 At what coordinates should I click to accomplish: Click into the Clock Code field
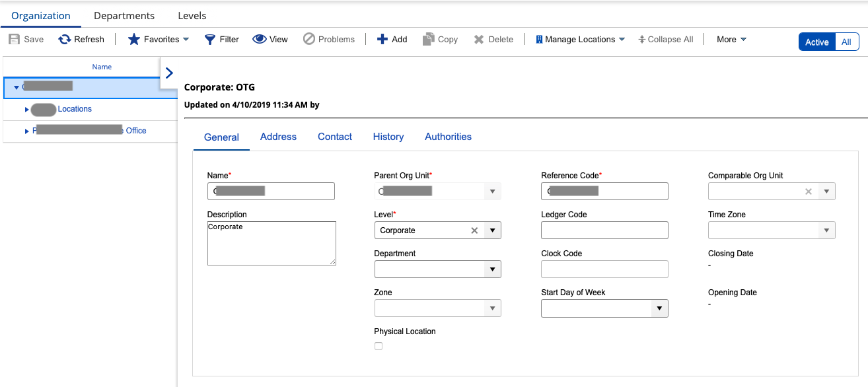coord(604,269)
